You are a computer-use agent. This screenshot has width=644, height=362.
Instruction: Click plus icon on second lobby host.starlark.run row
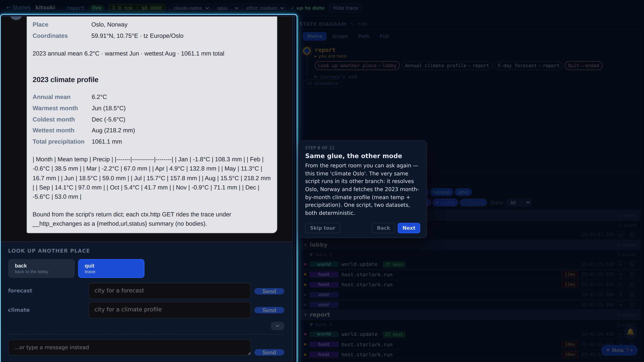coord(621,285)
